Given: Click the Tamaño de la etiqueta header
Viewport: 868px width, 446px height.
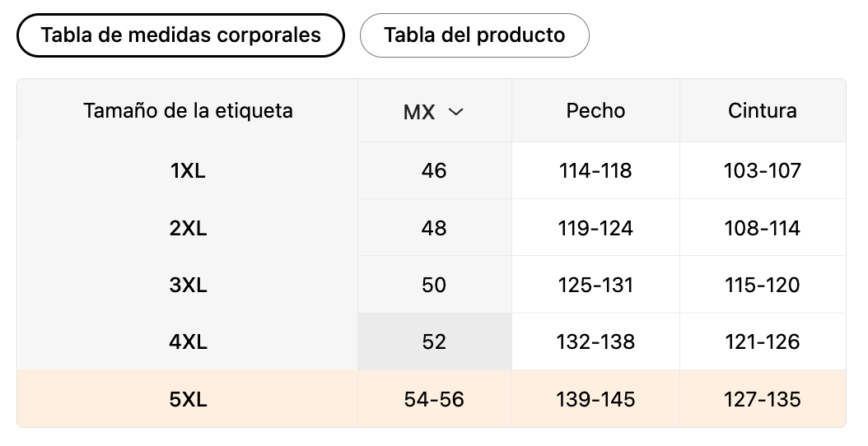Looking at the screenshot, I should pyautogui.click(x=188, y=110).
